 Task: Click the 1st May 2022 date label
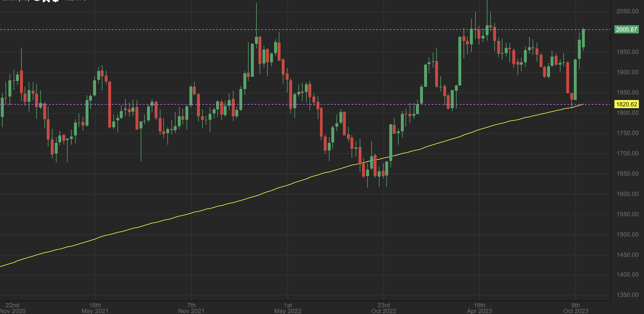pyautogui.click(x=288, y=308)
